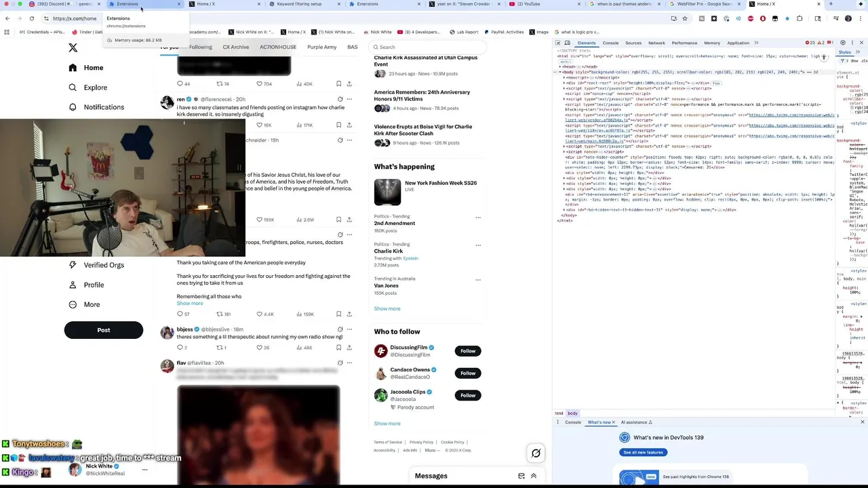Open Verified Orgs in sidebar

[96, 265]
